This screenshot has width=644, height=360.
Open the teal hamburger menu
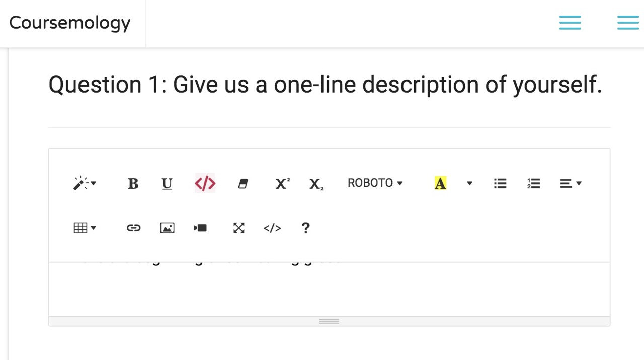570,22
